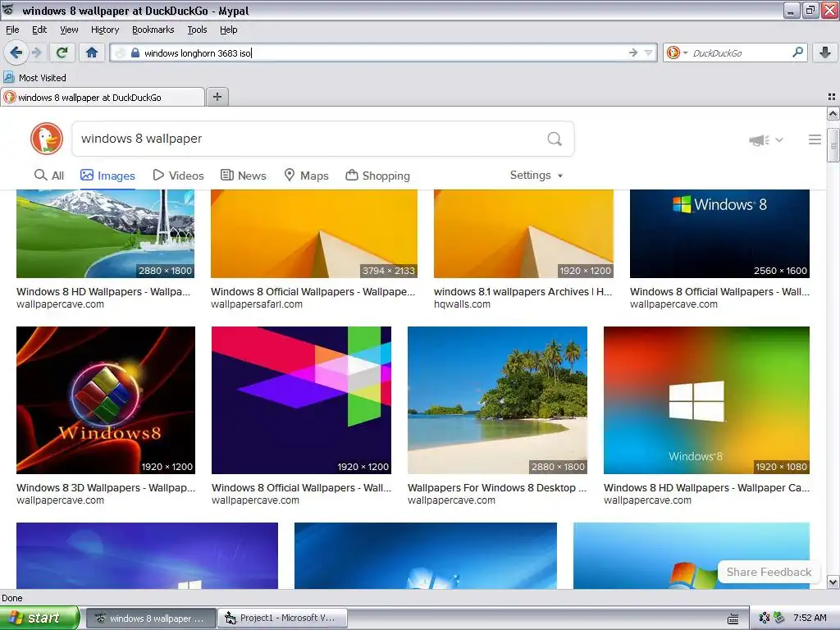Screen dimensions: 840x630
Task: Click the scrollbar down arrow
Action: pos(833,582)
